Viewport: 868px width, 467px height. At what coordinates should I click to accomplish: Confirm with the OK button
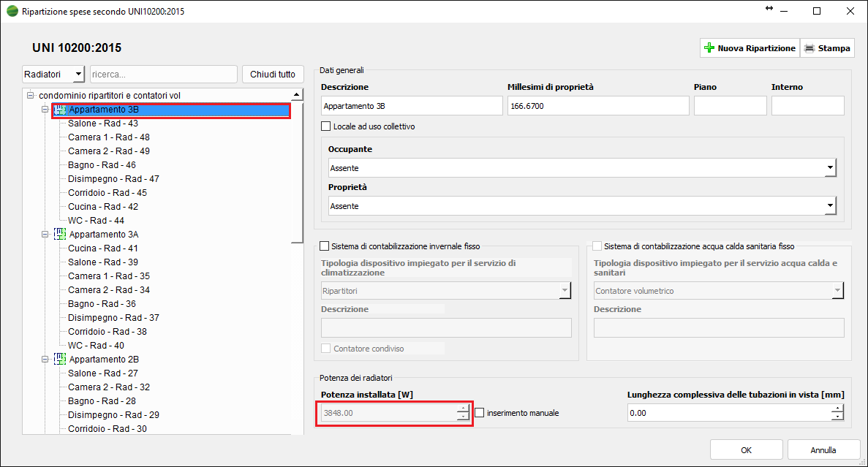746,450
